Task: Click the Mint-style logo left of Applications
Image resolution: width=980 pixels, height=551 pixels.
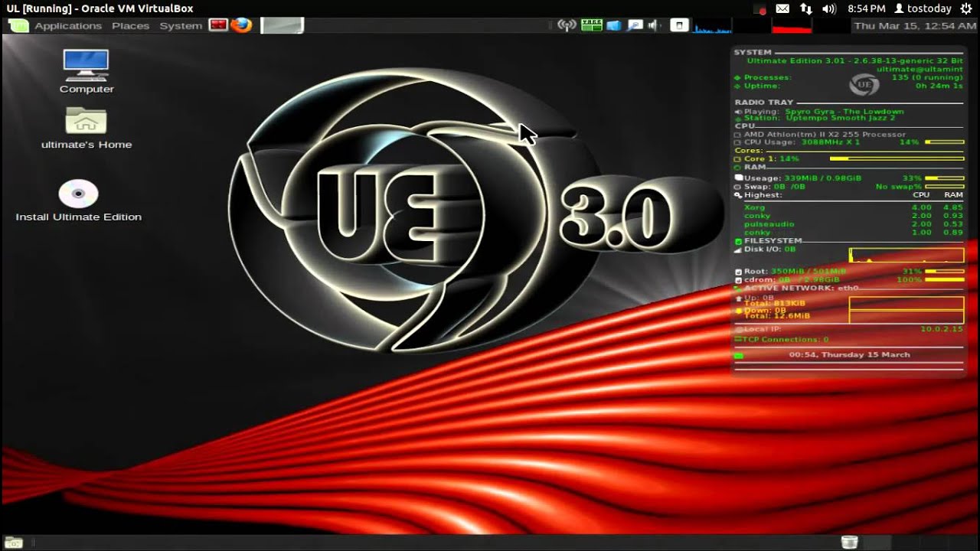Action: pos(18,25)
